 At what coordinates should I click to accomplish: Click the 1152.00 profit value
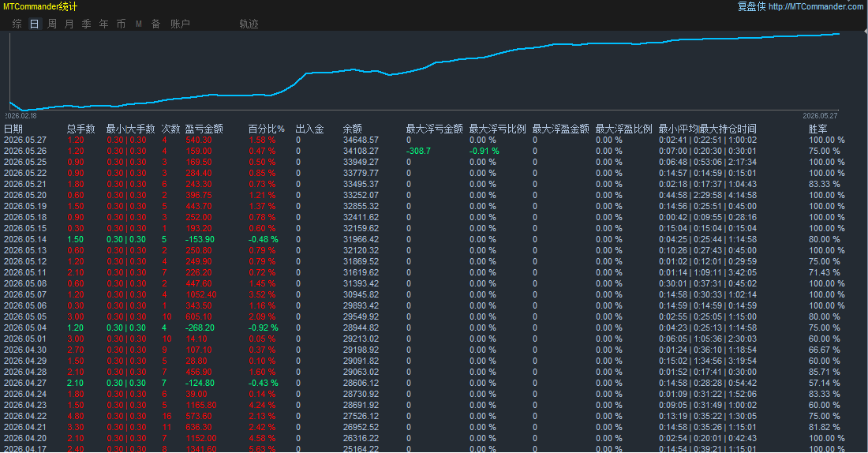tap(201, 439)
